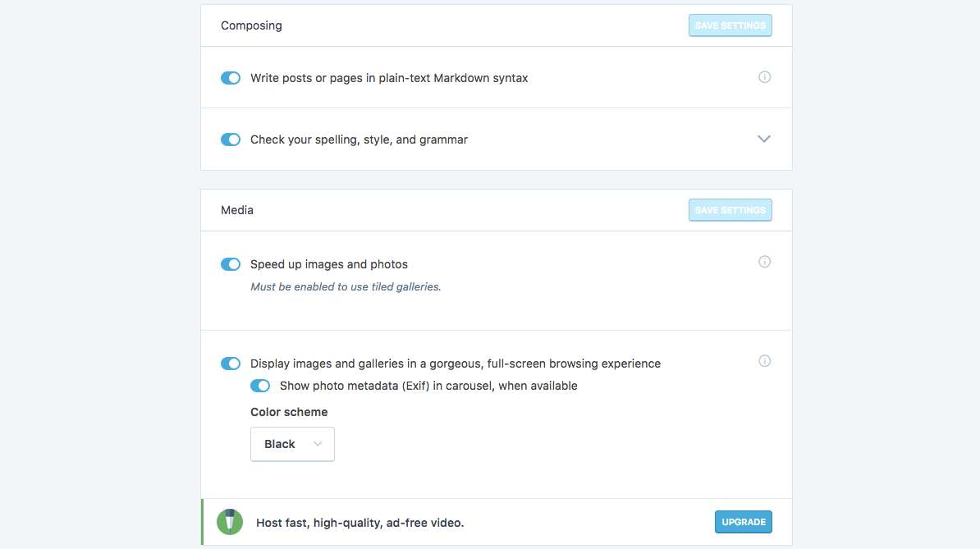980x549 pixels.
Task: Toggle Speed up images and photos switch
Action: [x=231, y=264]
